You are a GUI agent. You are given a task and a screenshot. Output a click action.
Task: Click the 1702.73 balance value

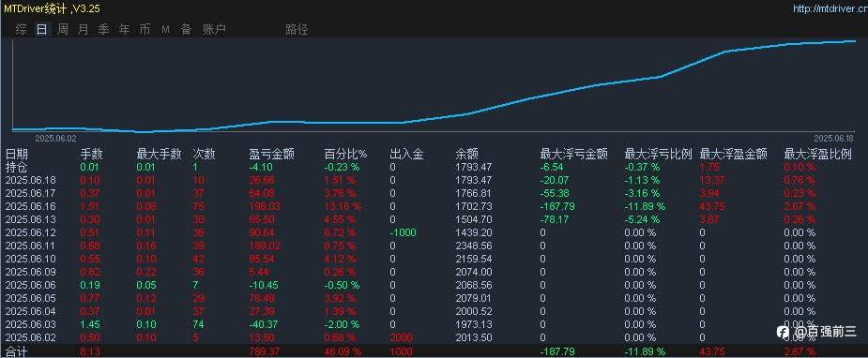coord(473,206)
